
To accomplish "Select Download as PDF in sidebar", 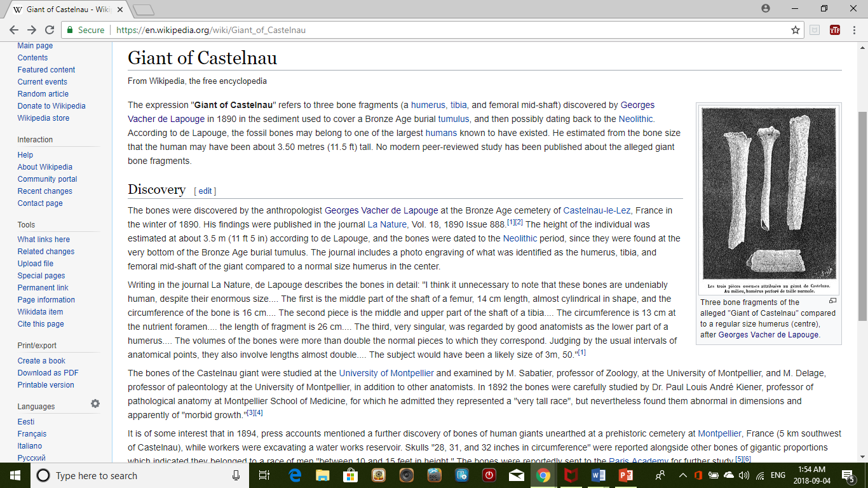I will click(x=48, y=373).
